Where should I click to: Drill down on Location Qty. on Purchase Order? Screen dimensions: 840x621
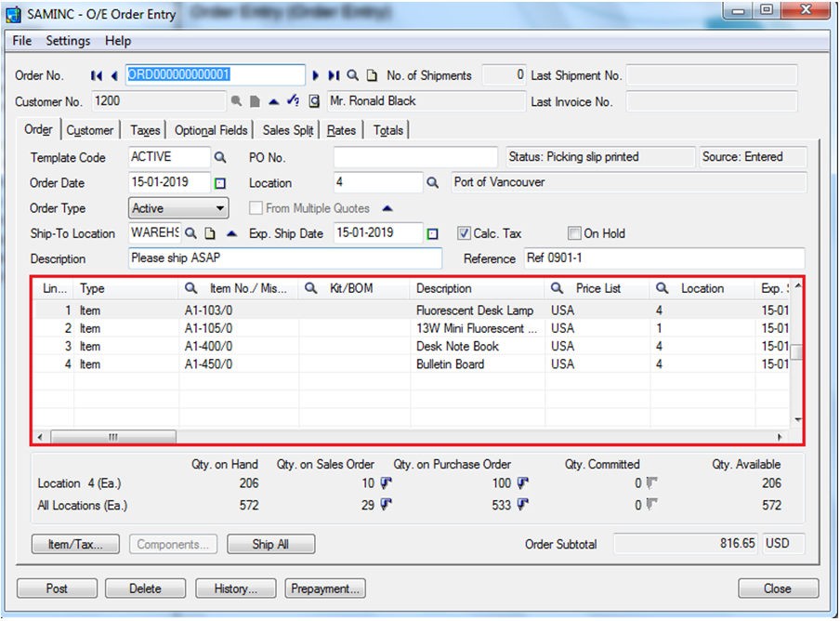[523, 483]
